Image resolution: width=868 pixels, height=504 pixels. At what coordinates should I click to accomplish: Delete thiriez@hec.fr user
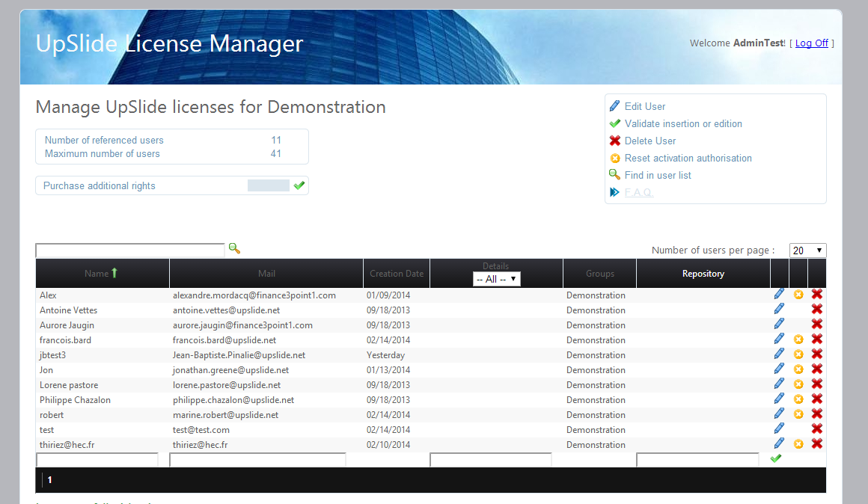tap(817, 443)
